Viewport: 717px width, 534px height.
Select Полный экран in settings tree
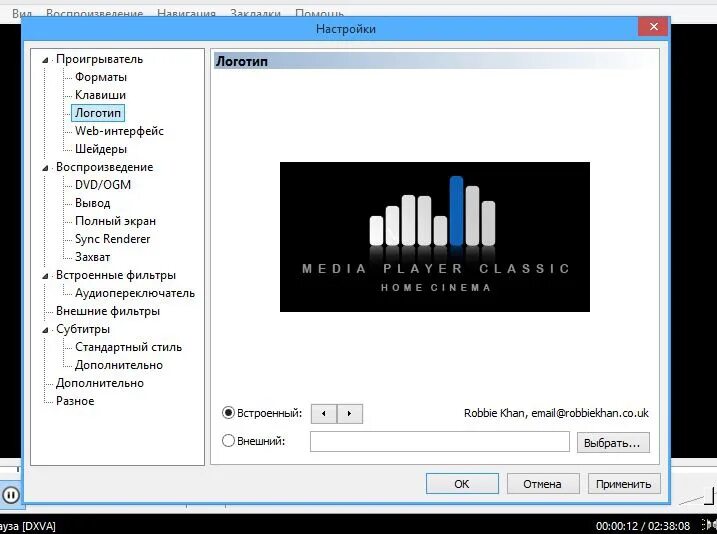115,221
